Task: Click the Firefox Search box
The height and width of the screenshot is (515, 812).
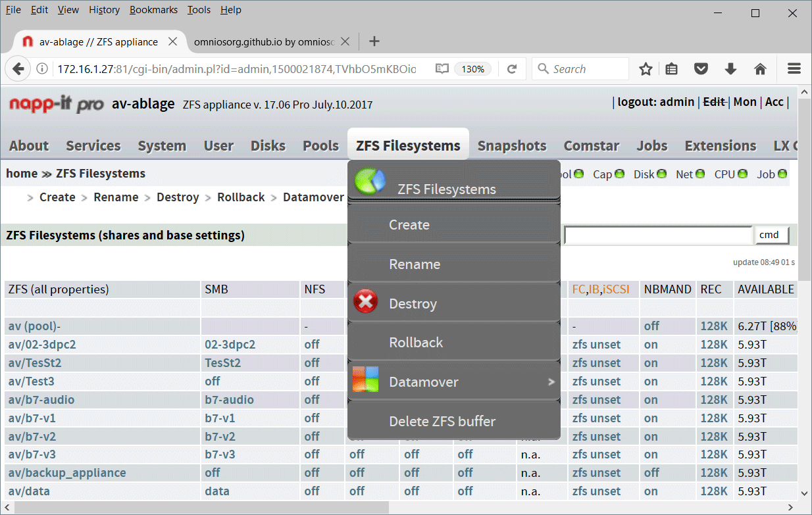Action: tap(580, 69)
